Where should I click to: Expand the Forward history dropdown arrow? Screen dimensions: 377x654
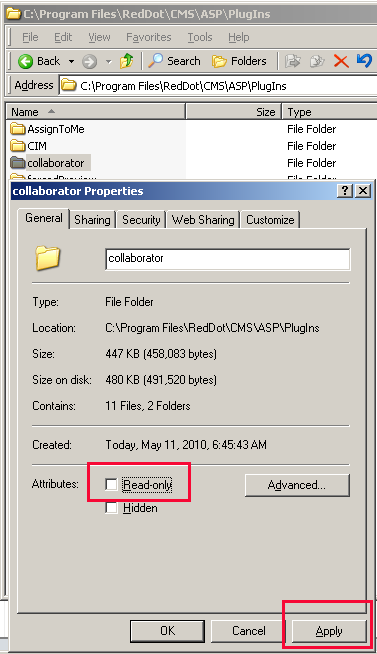(x=108, y=62)
